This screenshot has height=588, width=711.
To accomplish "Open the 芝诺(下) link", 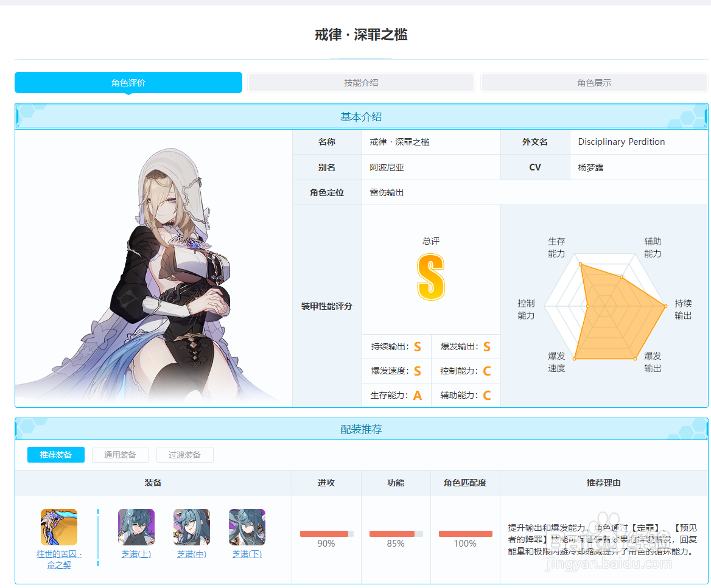I will [x=247, y=554].
